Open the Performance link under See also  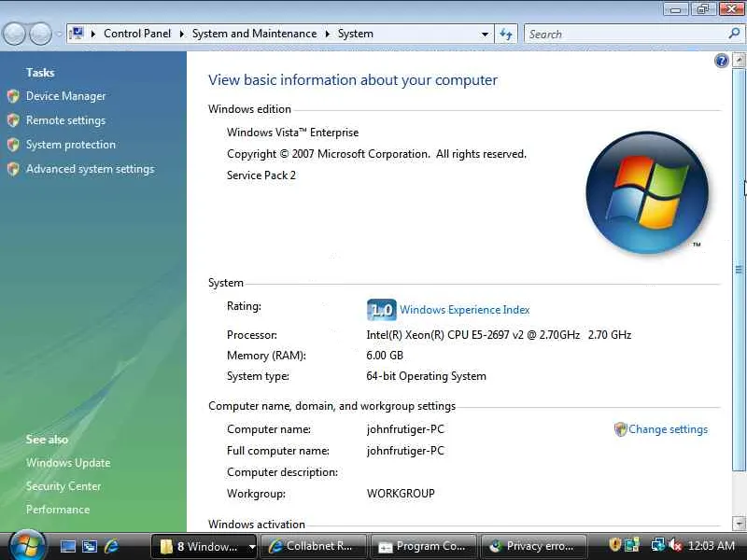(x=58, y=510)
